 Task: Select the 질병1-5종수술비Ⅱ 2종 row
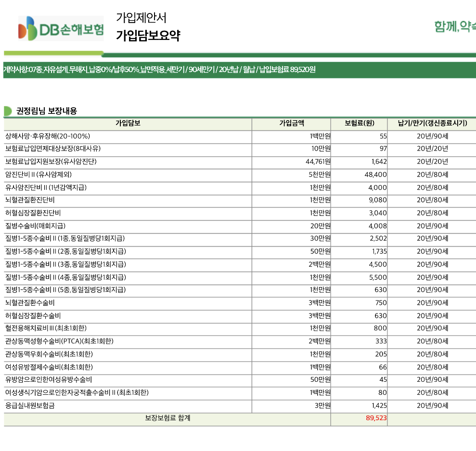coord(240,252)
